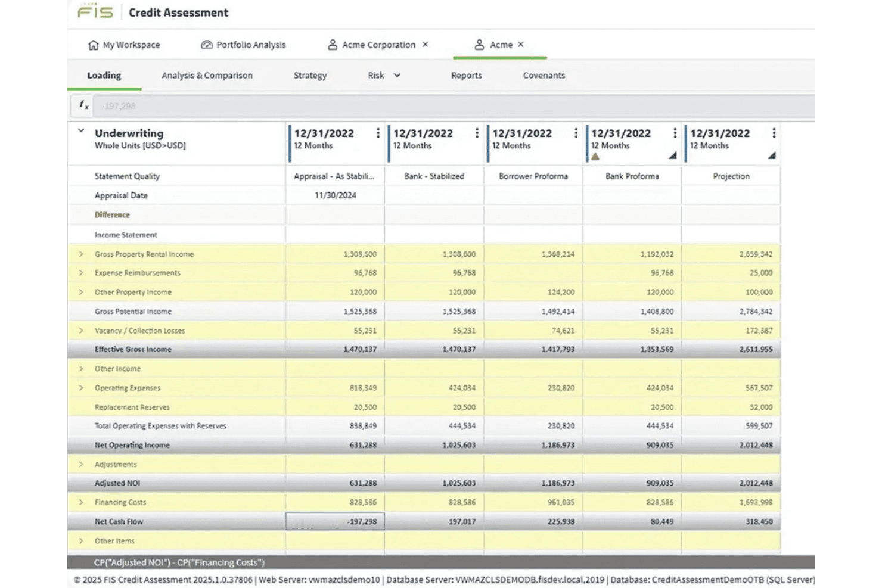Expand Gross Property Rental Income row
882x588 pixels.
81,254
